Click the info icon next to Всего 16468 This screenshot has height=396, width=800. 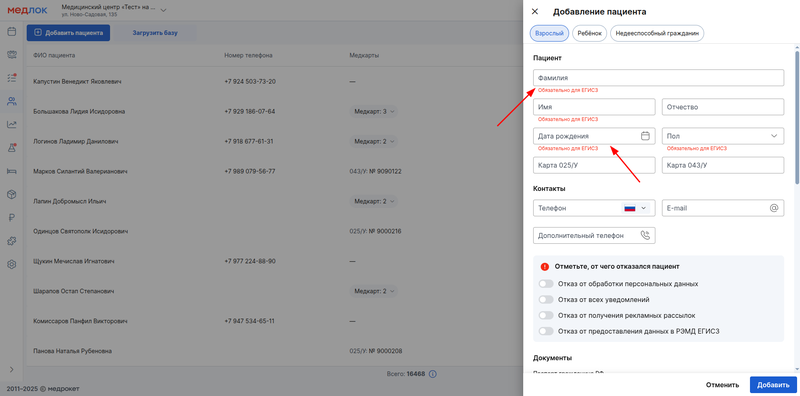coord(433,374)
